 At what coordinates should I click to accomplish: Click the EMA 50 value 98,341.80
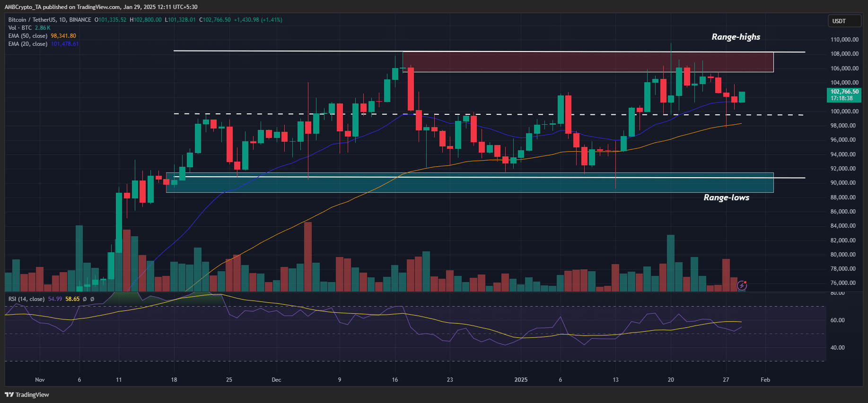[63, 36]
